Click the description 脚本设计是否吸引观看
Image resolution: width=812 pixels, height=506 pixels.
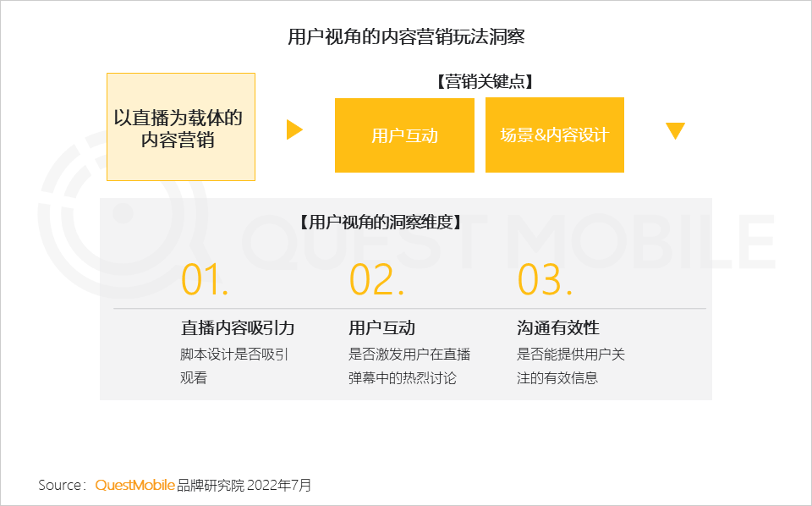234,366
